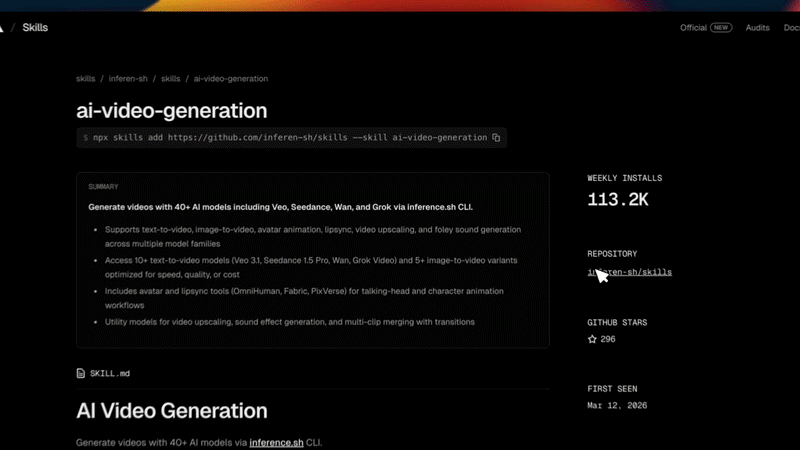
Task: Select the 'ai-video-generation' page title
Action: (x=171, y=111)
